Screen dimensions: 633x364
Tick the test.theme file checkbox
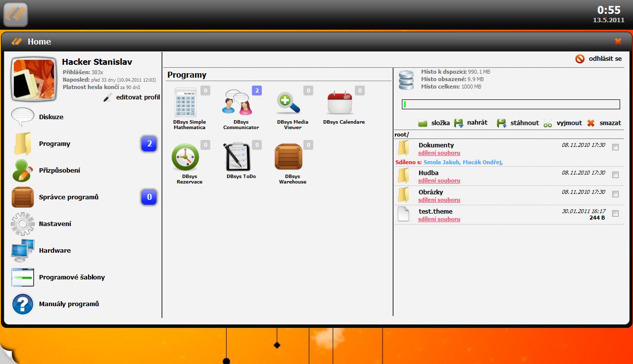click(615, 214)
